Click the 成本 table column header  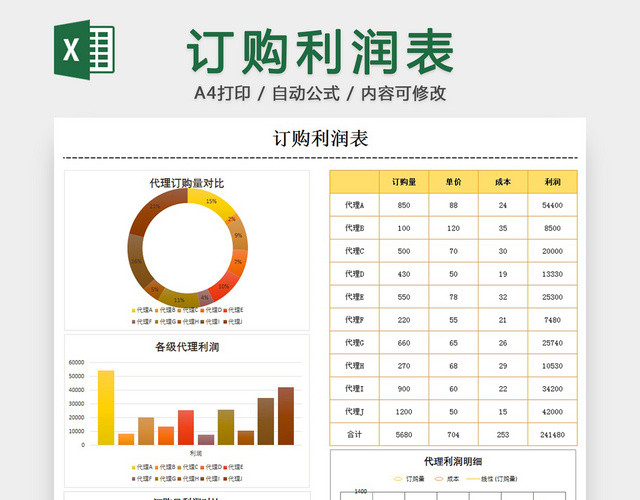(503, 182)
